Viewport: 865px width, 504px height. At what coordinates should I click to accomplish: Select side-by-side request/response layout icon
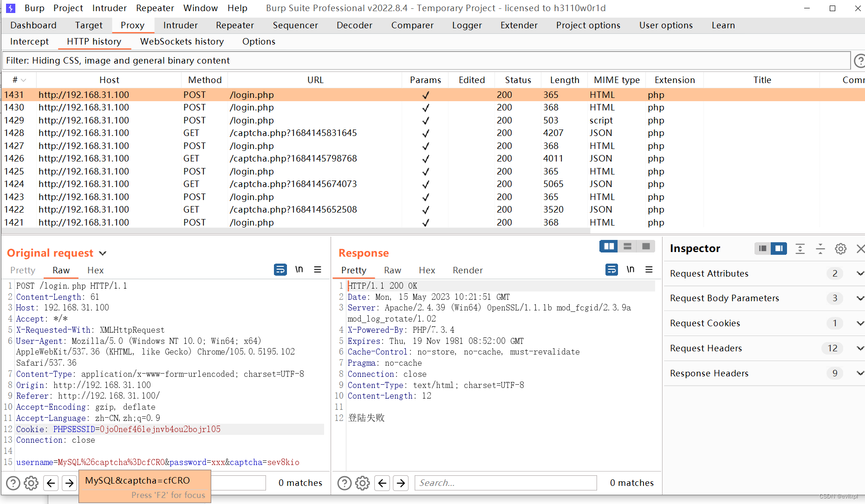coord(609,246)
